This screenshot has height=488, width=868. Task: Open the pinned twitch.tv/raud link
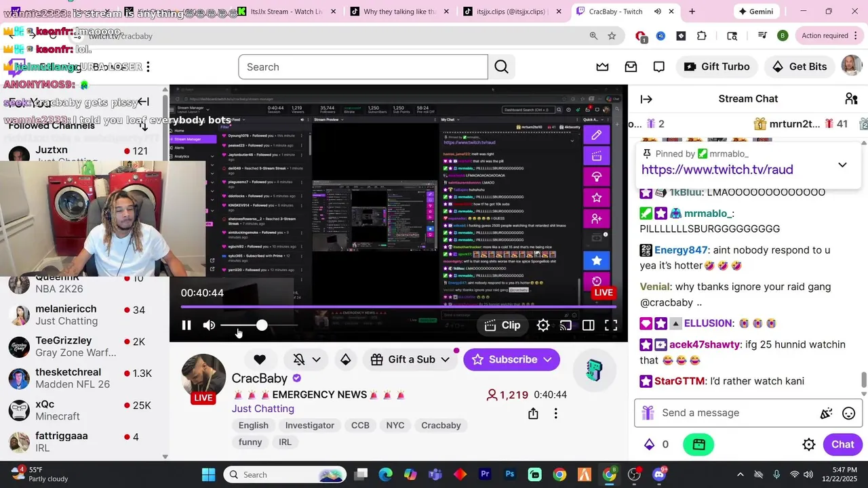(x=717, y=169)
